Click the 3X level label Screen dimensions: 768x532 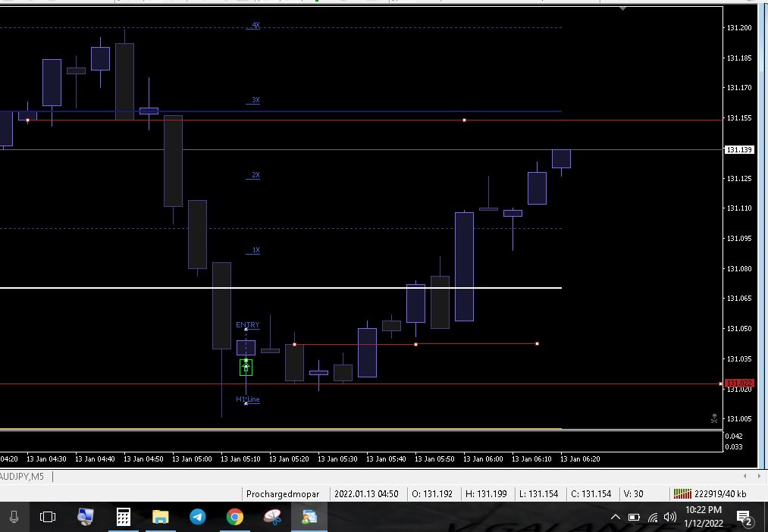(x=255, y=100)
